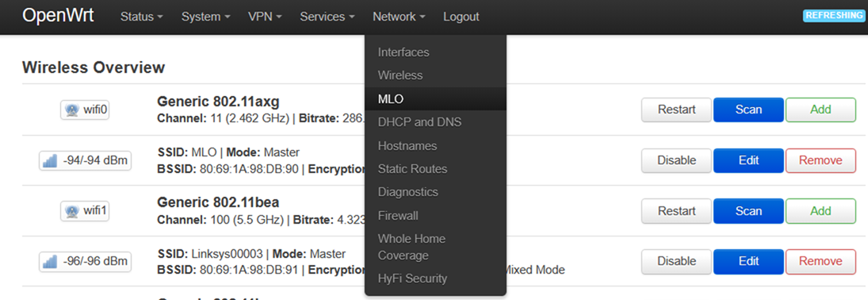868x300 pixels.
Task: Edit the MLO SSID network
Action: 748,160
